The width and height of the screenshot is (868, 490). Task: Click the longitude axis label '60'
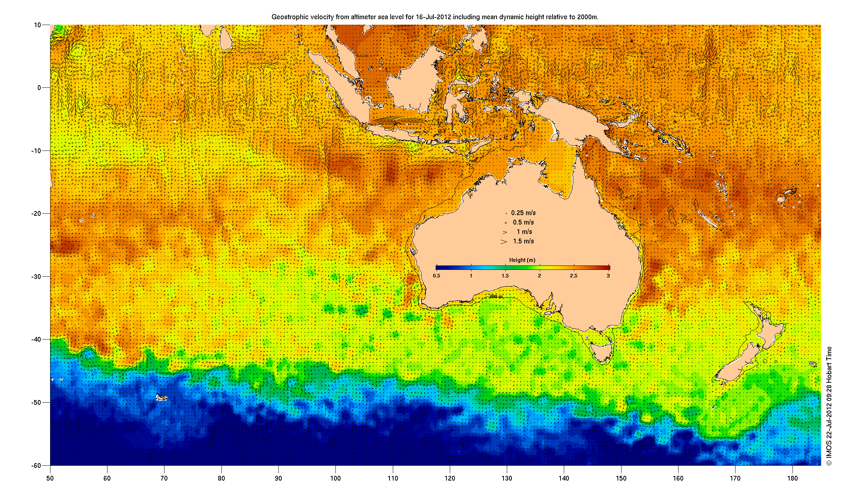click(x=107, y=478)
